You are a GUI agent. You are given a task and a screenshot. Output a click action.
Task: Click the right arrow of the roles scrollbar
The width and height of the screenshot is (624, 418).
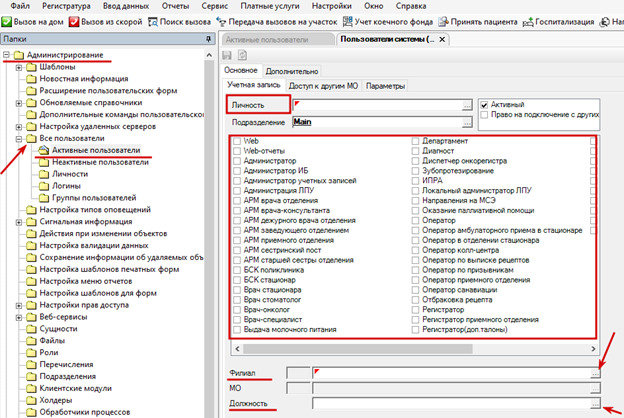point(593,349)
